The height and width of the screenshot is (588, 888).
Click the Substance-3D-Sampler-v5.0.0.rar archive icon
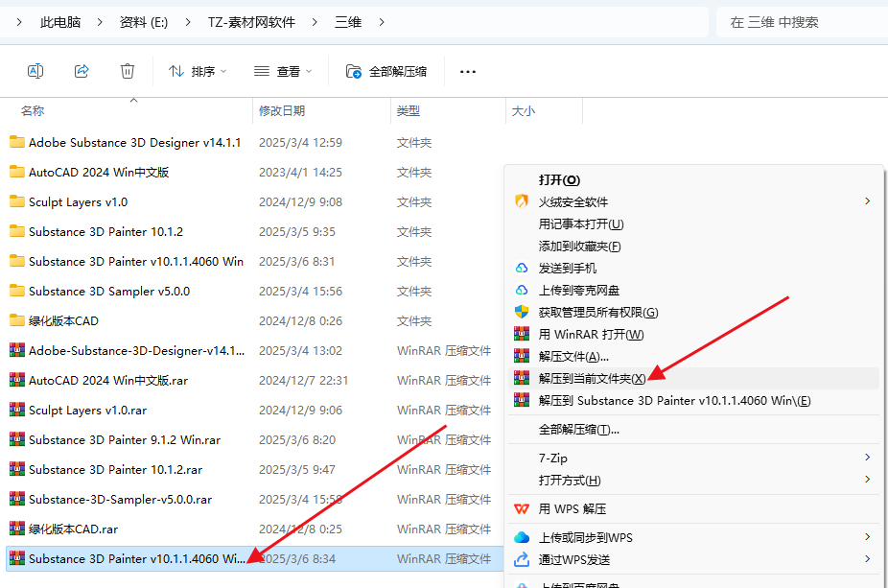(17, 499)
